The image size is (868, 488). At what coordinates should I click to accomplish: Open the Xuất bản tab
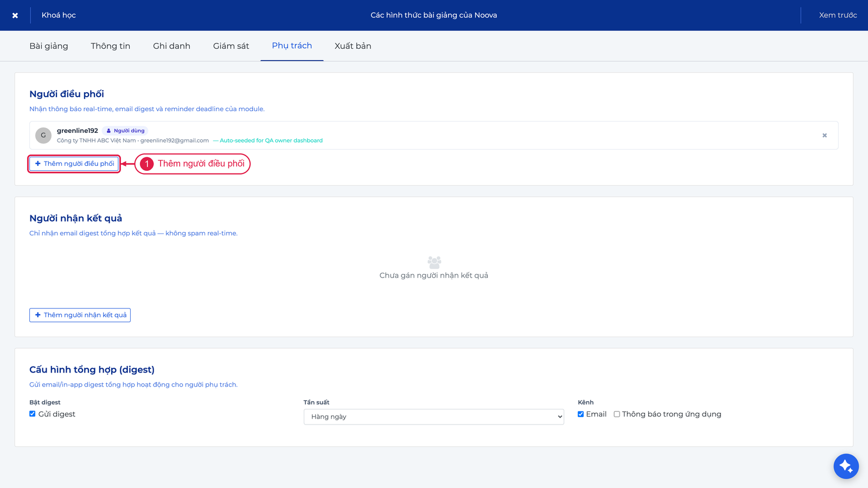pos(353,46)
